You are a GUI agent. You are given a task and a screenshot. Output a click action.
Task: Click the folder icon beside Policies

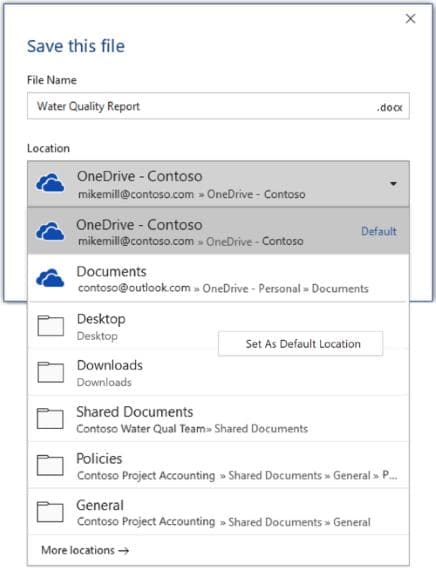pyautogui.click(x=50, y=465)
